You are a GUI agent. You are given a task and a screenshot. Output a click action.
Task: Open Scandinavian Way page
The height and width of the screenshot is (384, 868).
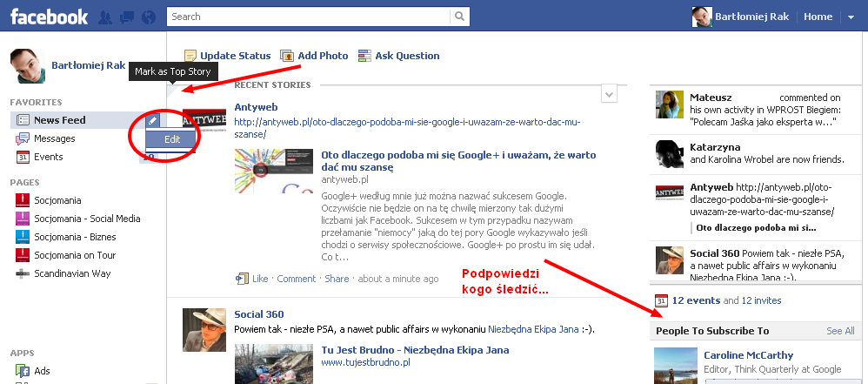point(72,273)
